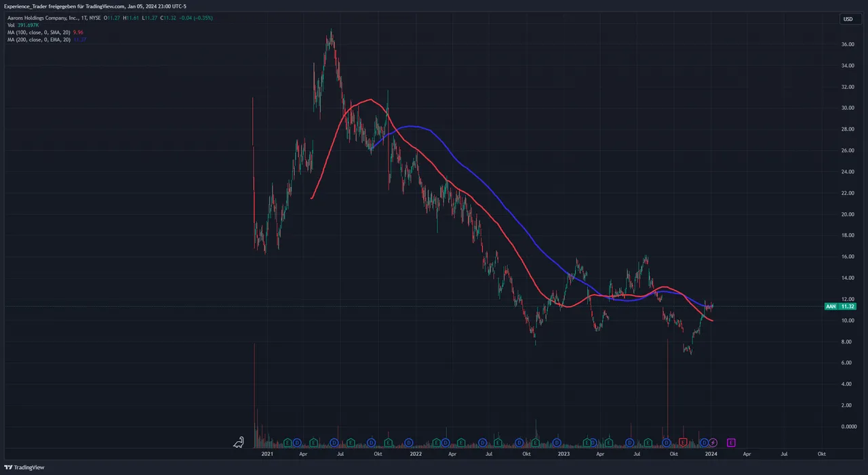
Task: Click the 11.32 current price tag
Action: 848,306
